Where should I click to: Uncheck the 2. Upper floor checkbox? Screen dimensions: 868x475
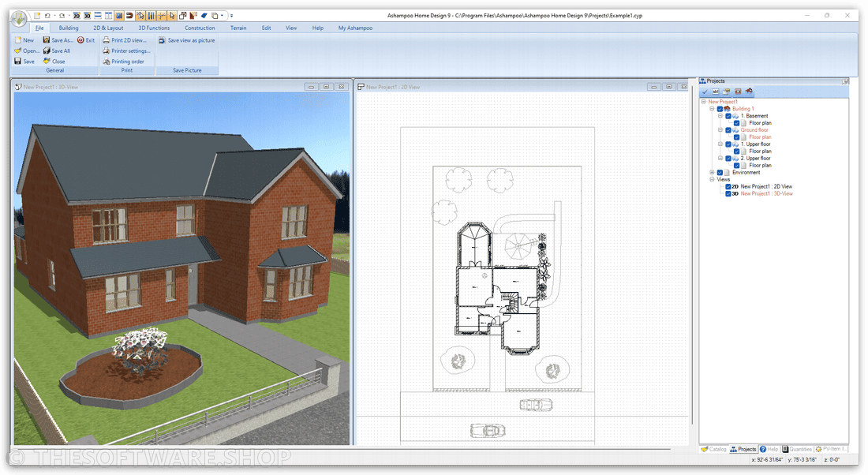[728, 159]
